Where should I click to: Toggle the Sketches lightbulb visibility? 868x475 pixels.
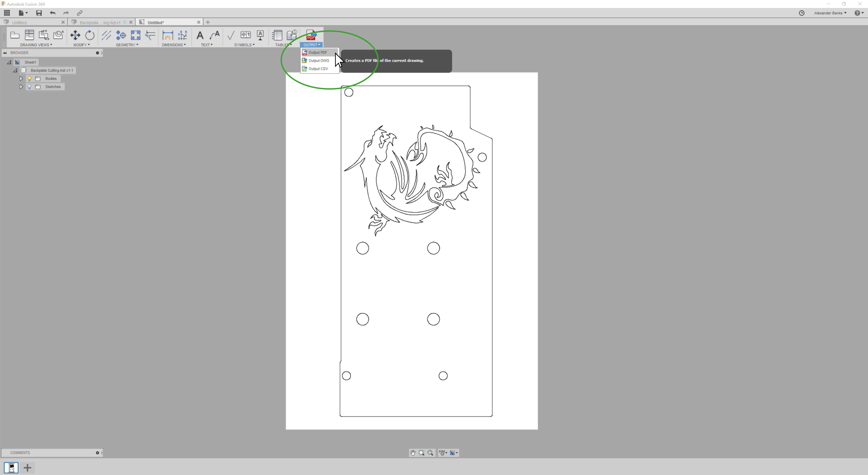pyautogui.click(x=29, y=87)
